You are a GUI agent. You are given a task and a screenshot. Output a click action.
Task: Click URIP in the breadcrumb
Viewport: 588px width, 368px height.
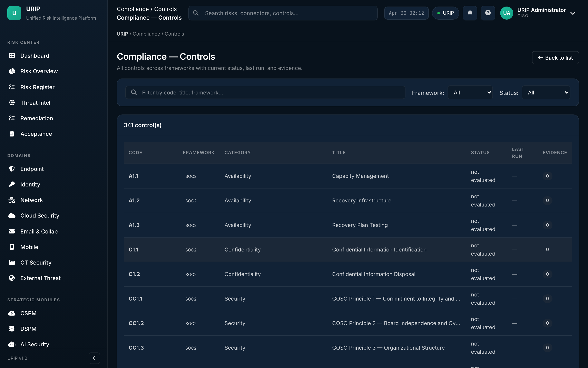pos(122,34)
